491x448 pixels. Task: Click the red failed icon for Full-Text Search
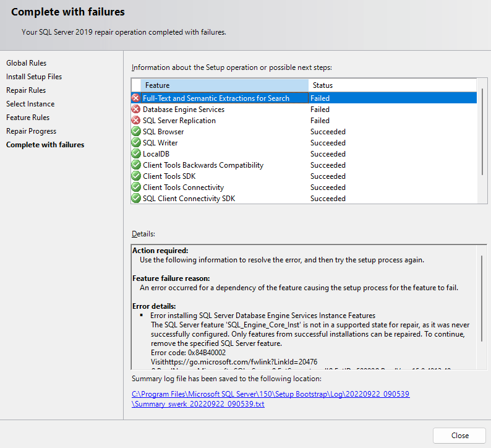[136, 98]
